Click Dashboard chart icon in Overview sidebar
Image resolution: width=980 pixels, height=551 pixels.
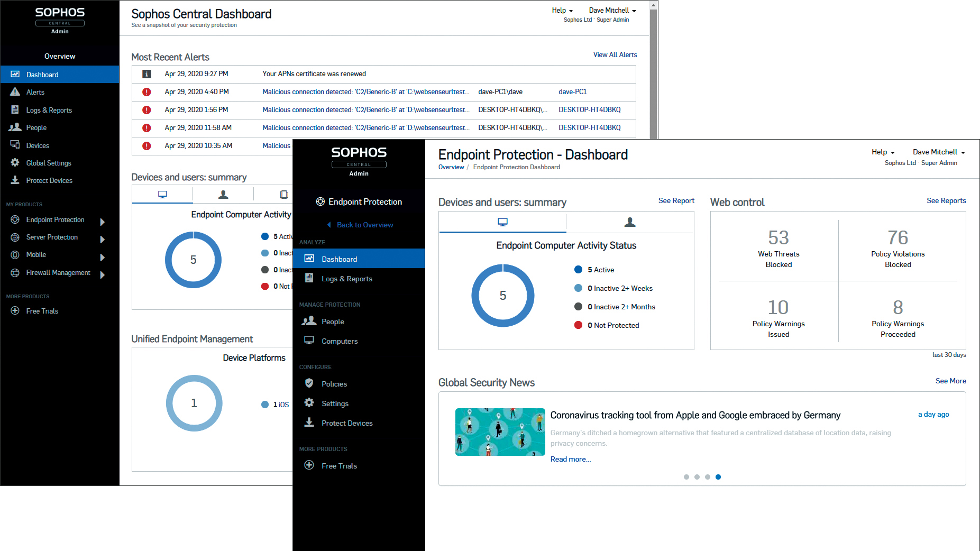[x=15, y=75]
